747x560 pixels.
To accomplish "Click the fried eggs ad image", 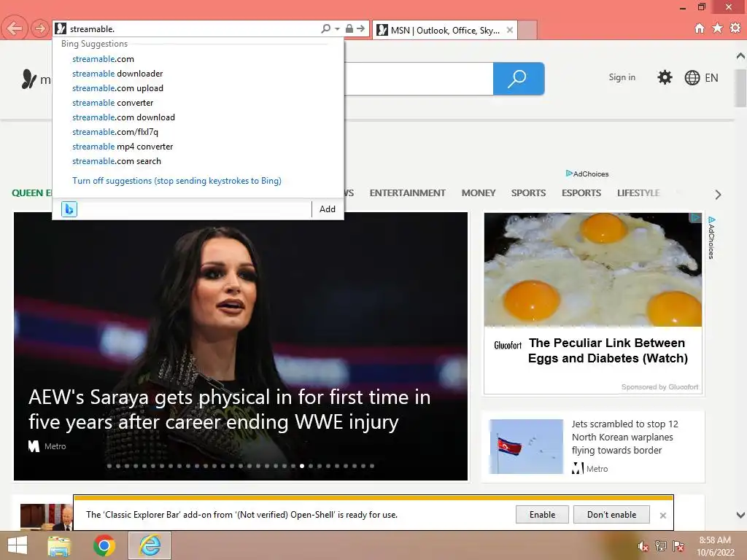I will click(x=592, y=270).
